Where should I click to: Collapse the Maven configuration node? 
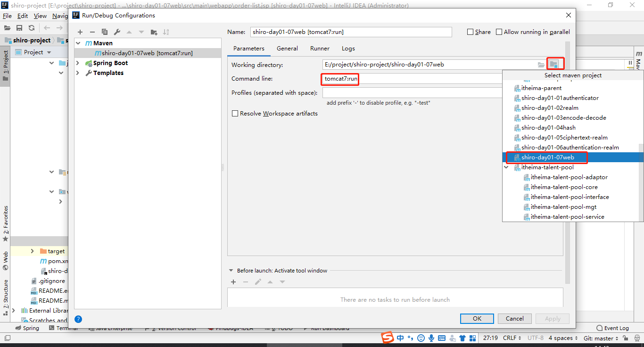pos(78,43)
